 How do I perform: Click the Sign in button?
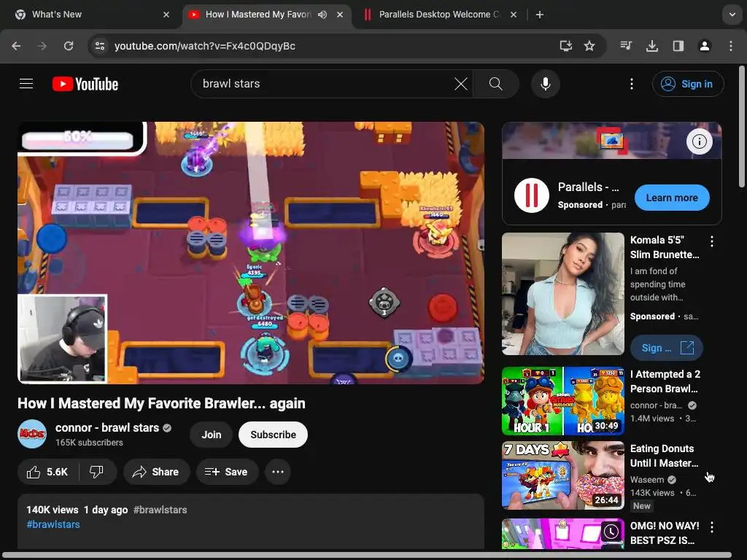688,84
